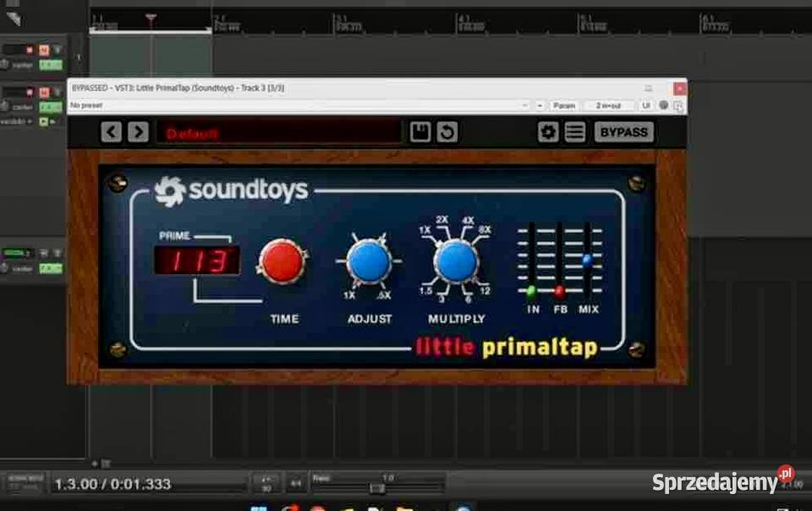812x511 pixels.
Task: Open the Soundtoys logo on the plugin
Action: tap(228, 190)
